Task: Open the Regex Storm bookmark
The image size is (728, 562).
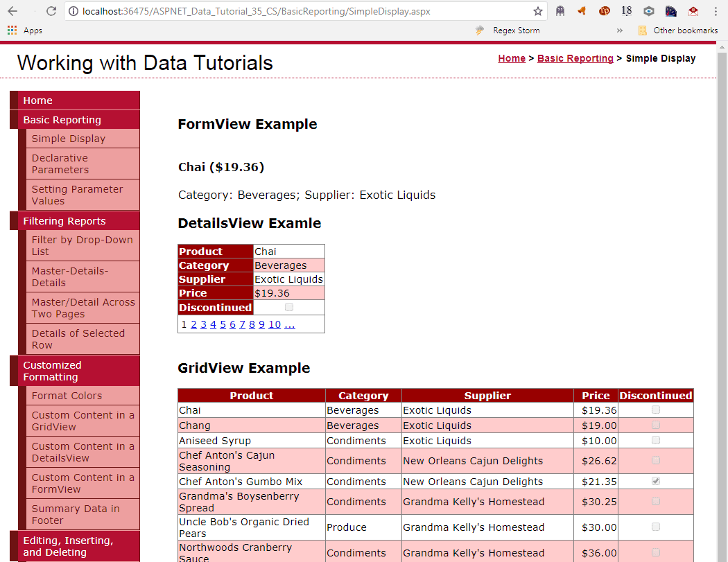Action: point(507,30)
